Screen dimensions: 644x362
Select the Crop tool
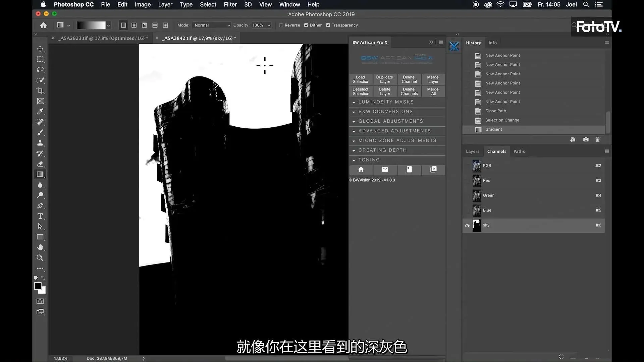pyautogui.click(x=40, y=91)
